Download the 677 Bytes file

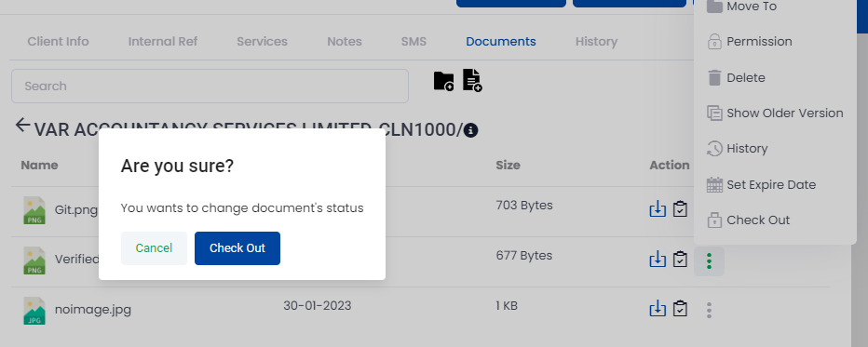tap(658, 260)
